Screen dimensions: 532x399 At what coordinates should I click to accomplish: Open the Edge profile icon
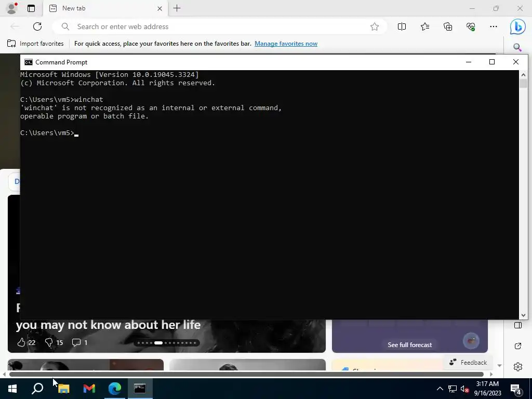pyautogui.click(x=11, y=8)
